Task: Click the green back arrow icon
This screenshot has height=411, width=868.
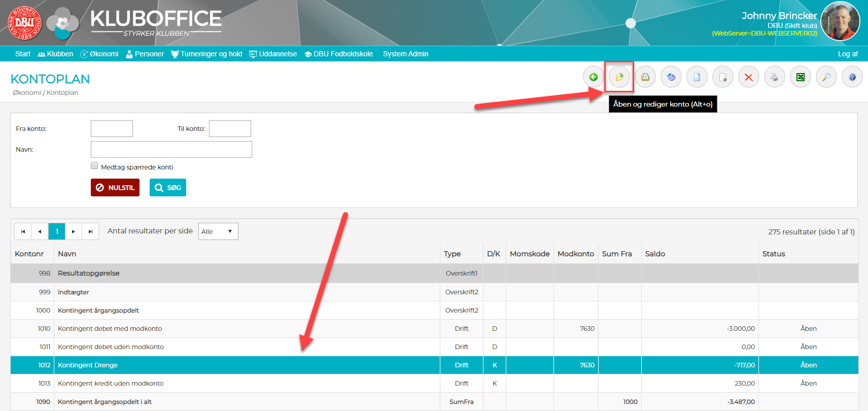Action: click(x=593, y=77)
